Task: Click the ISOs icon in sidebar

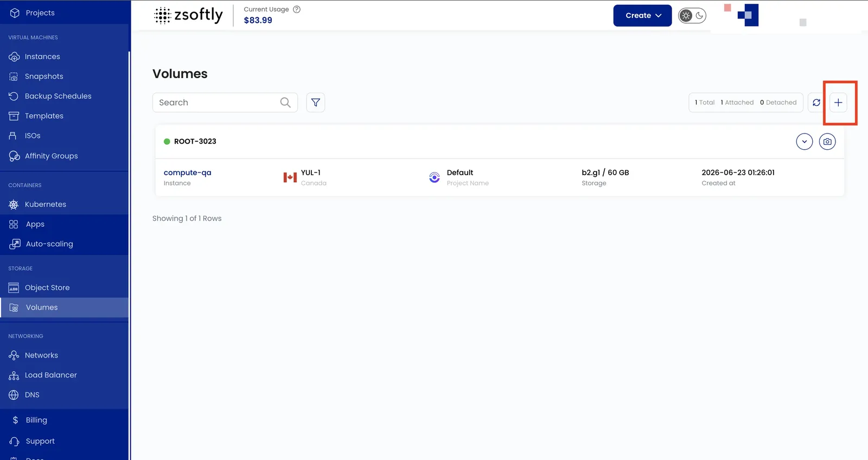Action: point(13,136)
